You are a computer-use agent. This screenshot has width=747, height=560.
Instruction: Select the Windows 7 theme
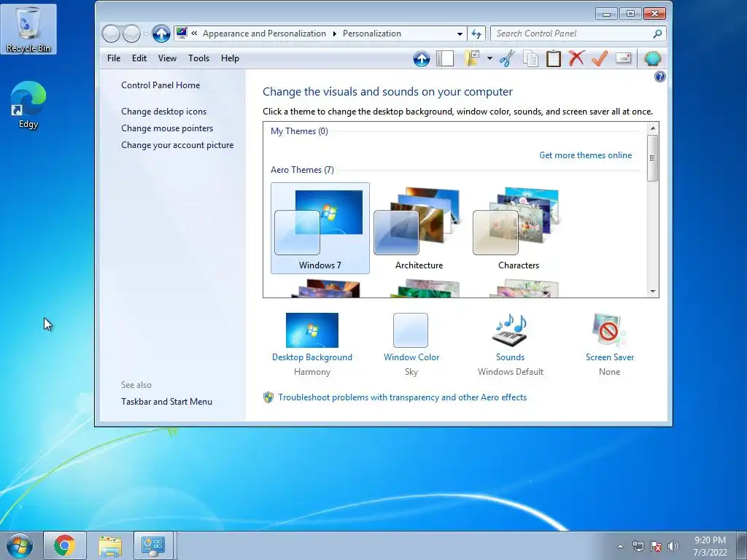coord(320,228)
